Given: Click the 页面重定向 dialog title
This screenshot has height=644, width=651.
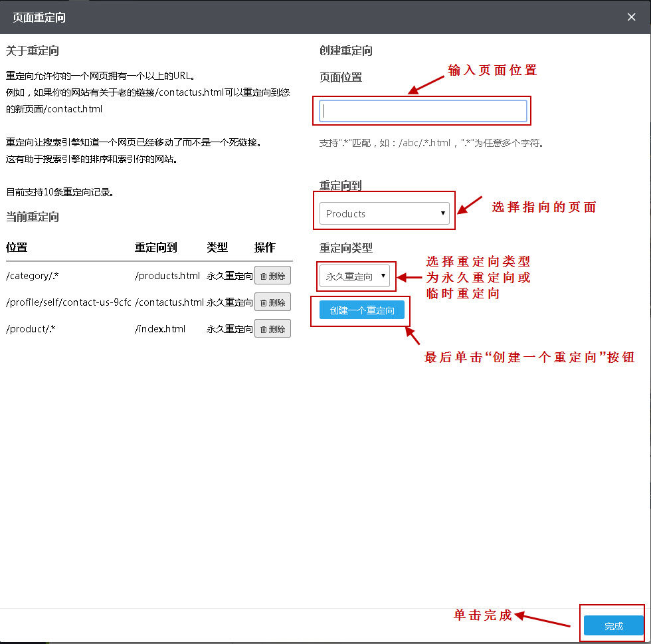Looking at the screenshot, I should (x=39, y=18).
